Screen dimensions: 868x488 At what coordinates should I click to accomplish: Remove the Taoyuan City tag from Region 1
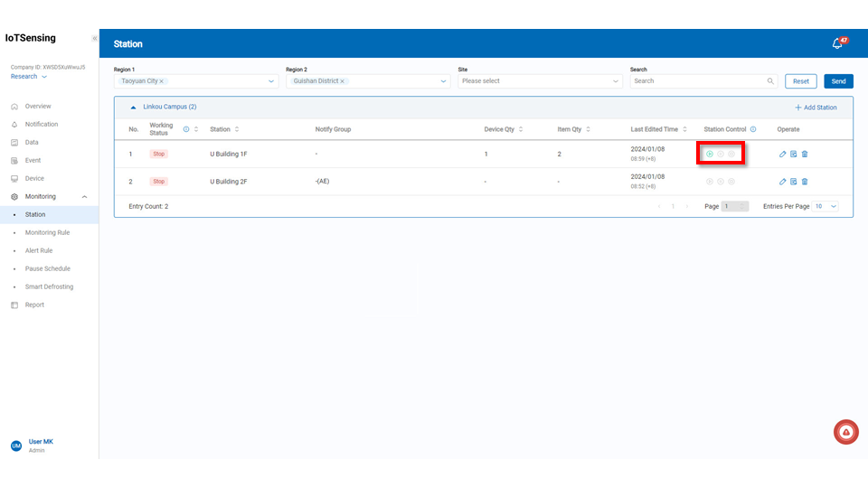(162, 81)
